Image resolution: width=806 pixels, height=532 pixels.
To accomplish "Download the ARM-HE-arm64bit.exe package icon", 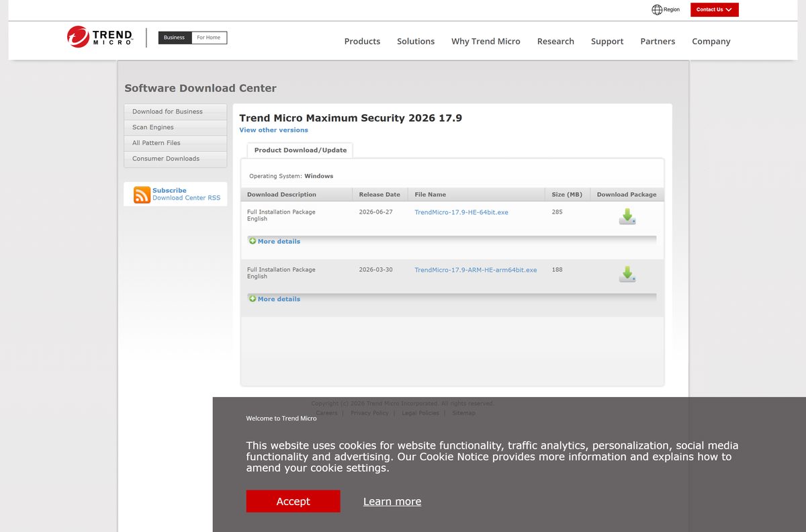I will pyautogui.click(x=627, y=274).
